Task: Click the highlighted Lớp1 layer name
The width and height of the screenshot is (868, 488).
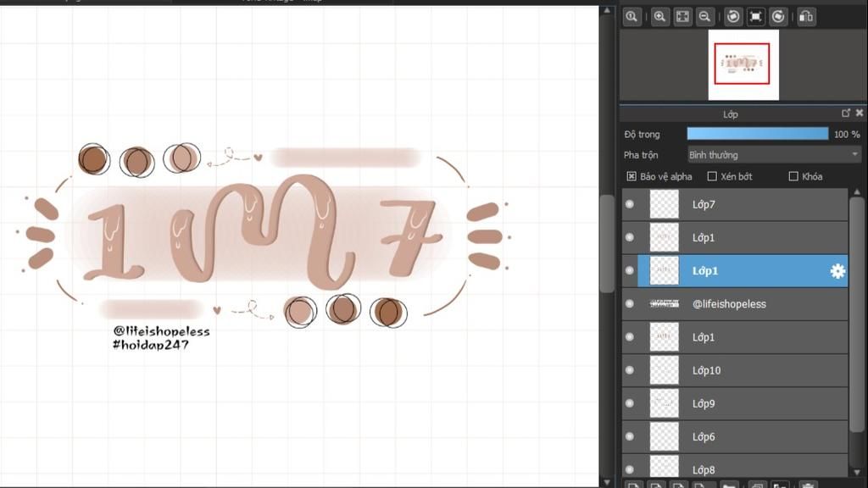Action: click(x=705, y=271)
